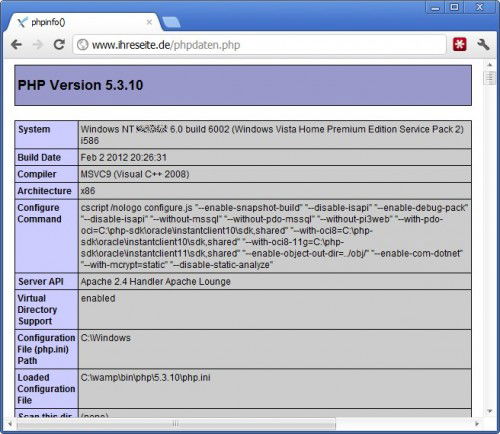Reload the phpinfo page
The height and width of the screenshot is (434, 500).
pos(59,44)
